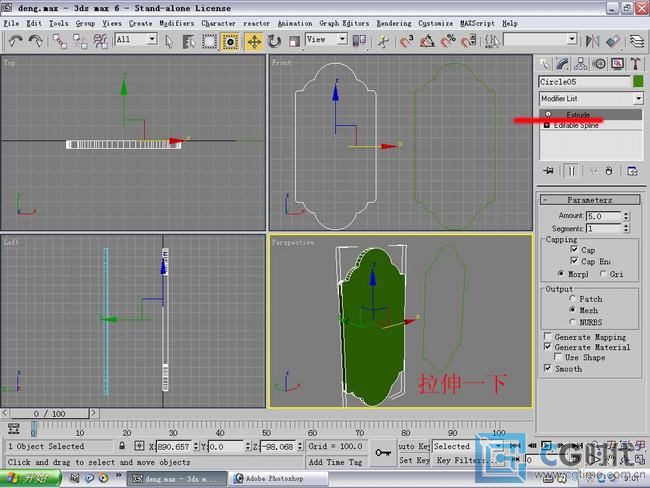650x488 pixels.
Task: Click Amount spinner arrows
Action: point(626,216)
